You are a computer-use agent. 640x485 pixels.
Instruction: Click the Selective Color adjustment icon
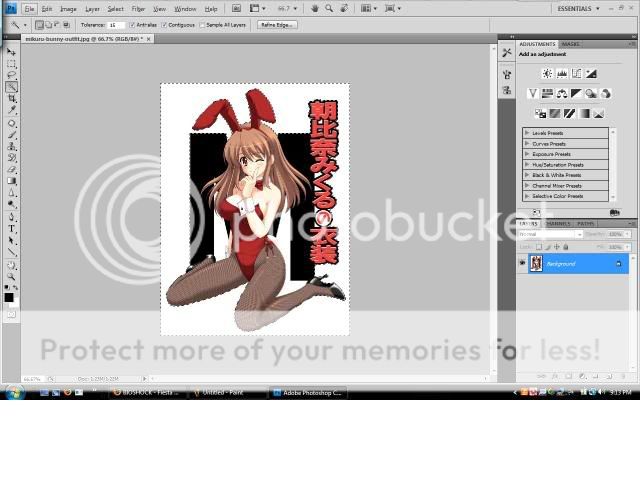(x=599, y=113)
